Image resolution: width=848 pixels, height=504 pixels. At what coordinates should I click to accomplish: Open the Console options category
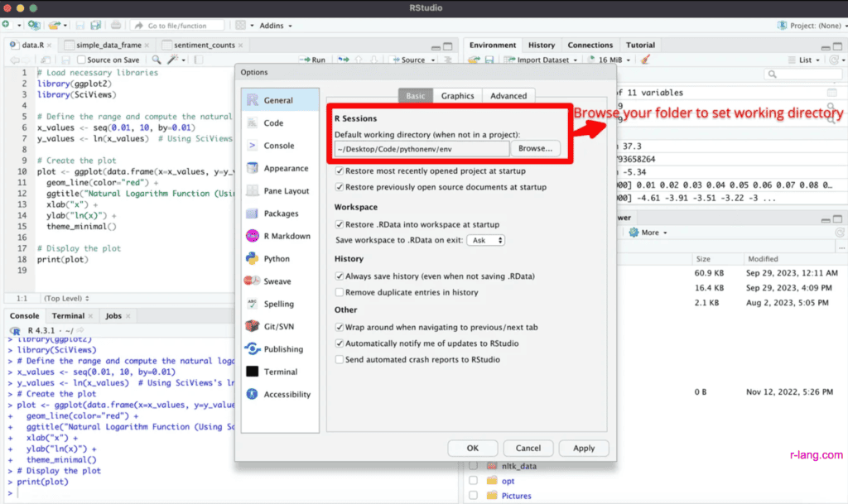(280, 146)
